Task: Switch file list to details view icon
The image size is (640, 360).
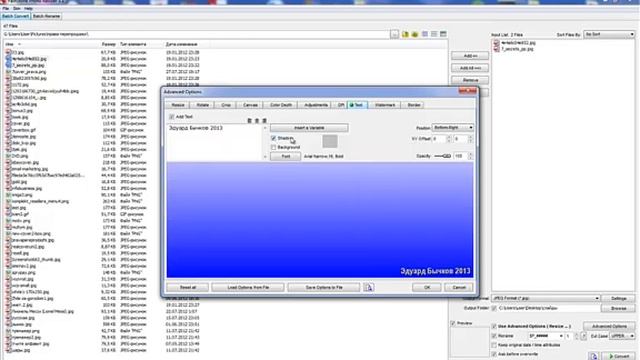Action: coord(434,34)
